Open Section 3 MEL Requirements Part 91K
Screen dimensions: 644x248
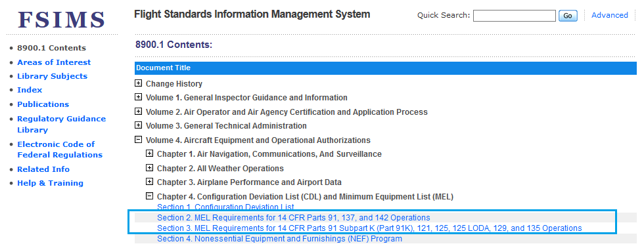369,228
